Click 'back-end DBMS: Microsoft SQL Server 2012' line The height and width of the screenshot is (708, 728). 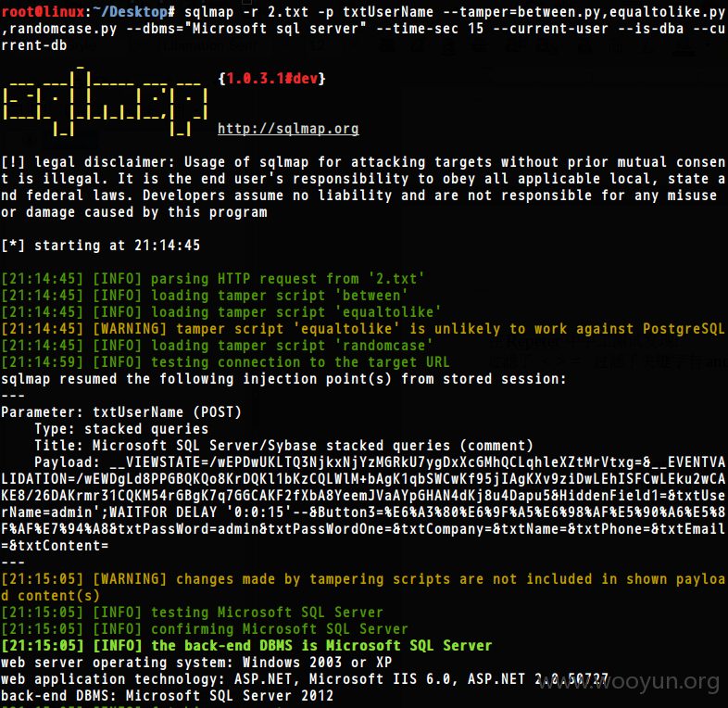click(167, 696)
